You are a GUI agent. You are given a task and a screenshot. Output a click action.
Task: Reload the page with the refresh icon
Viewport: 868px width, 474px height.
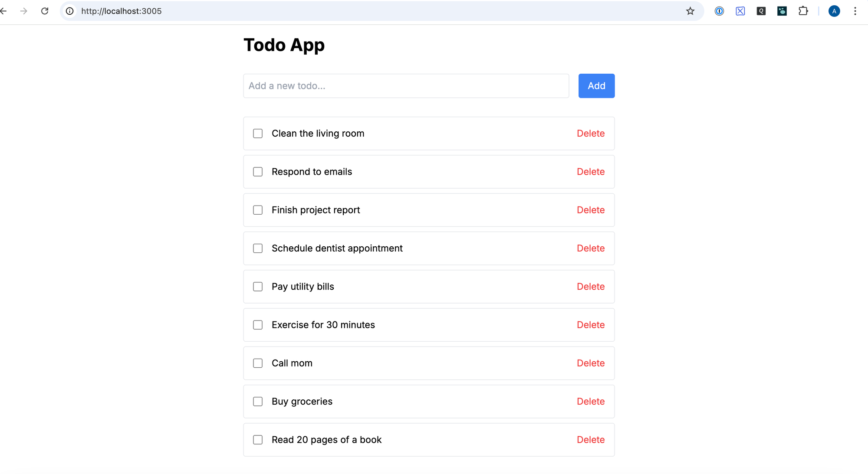coord(45,11)
